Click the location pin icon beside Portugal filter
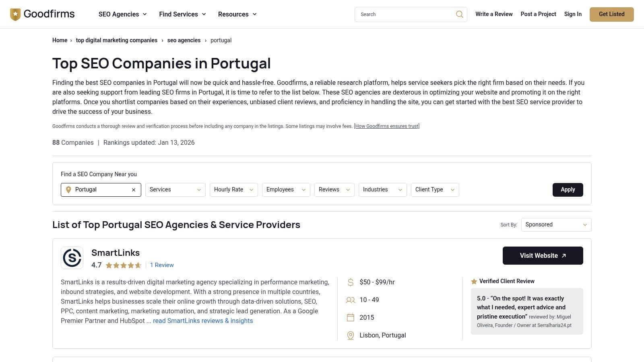Screen dimensions: 644x362 (68, 190)
